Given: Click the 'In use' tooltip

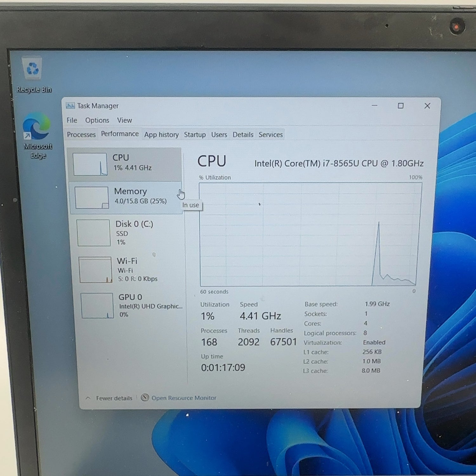Looking at the screenshot, I should click(191, 205).
